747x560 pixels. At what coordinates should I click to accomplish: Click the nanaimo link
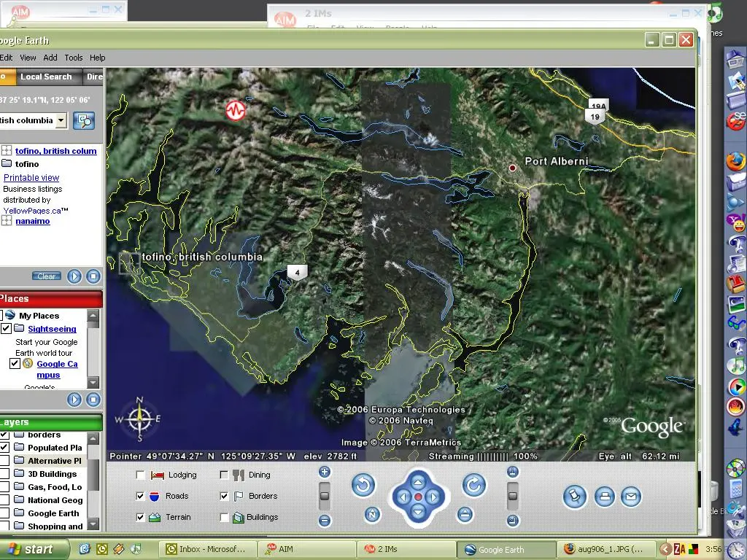(32, 221)
